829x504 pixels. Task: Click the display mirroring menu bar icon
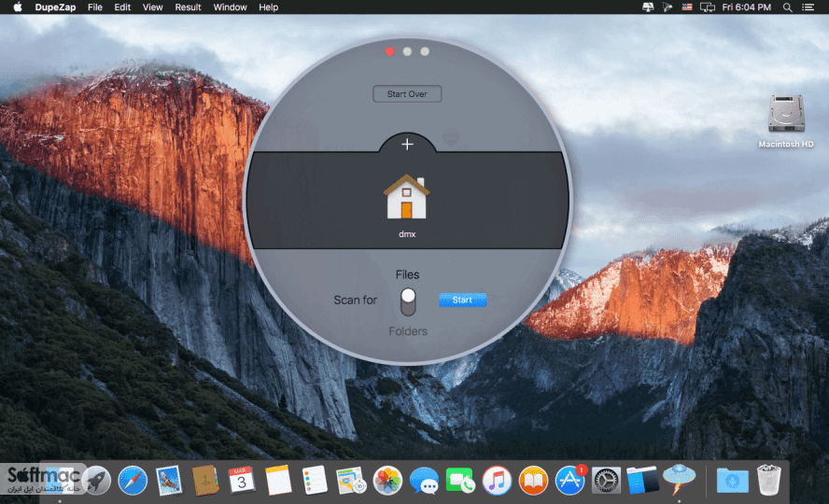[708, 7]
